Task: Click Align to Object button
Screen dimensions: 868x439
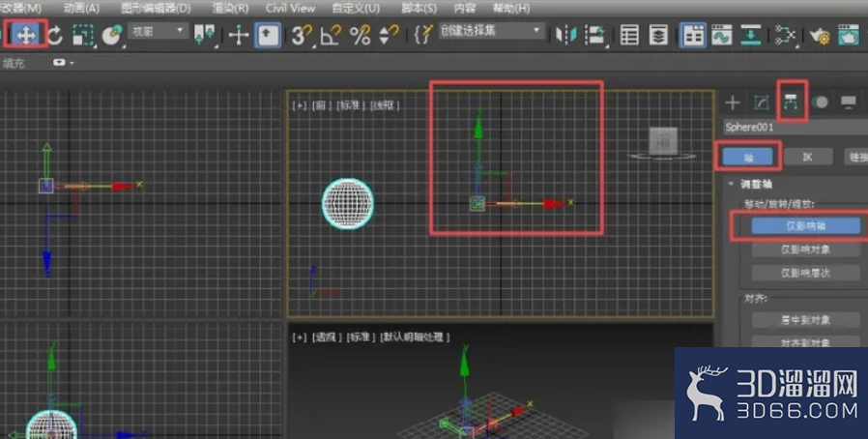Action: (805, 342)
